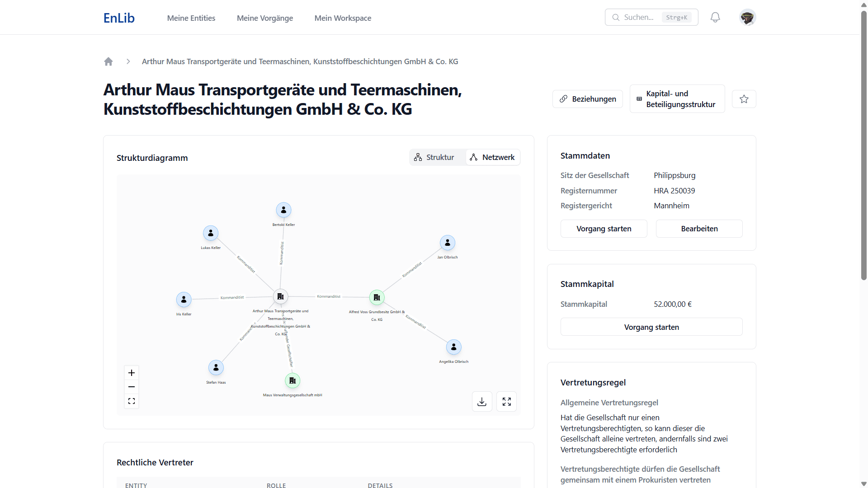Open the user profile avatar menu
The width and height of the screenshot is (868, 488).
click(x=747, y=17)
